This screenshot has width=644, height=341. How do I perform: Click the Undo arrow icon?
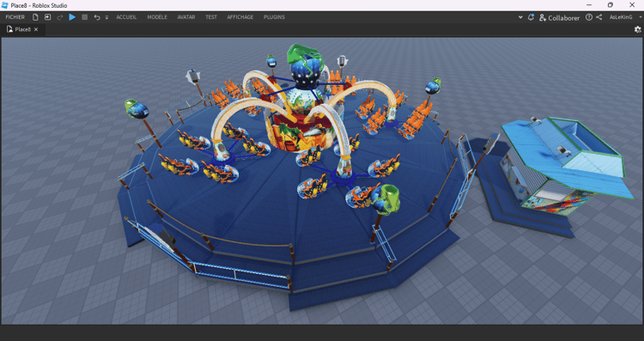click(97, 17)
